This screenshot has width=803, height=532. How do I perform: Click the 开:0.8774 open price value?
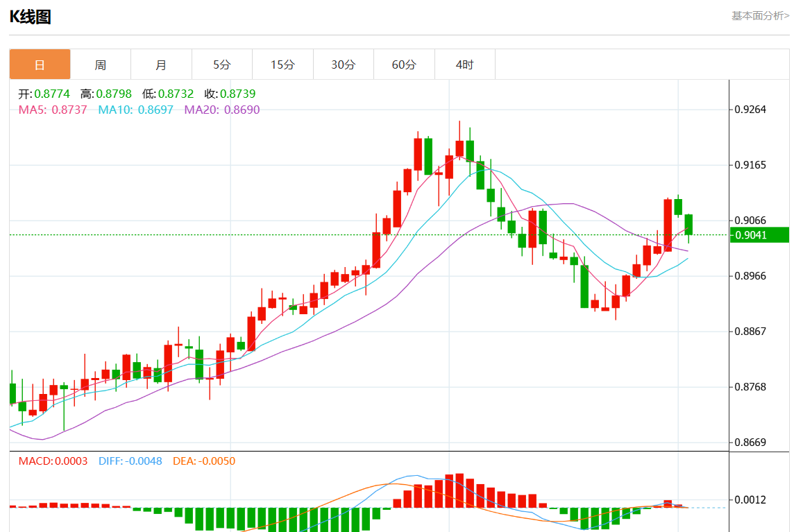pyautogui.click(x=44, y=94)
